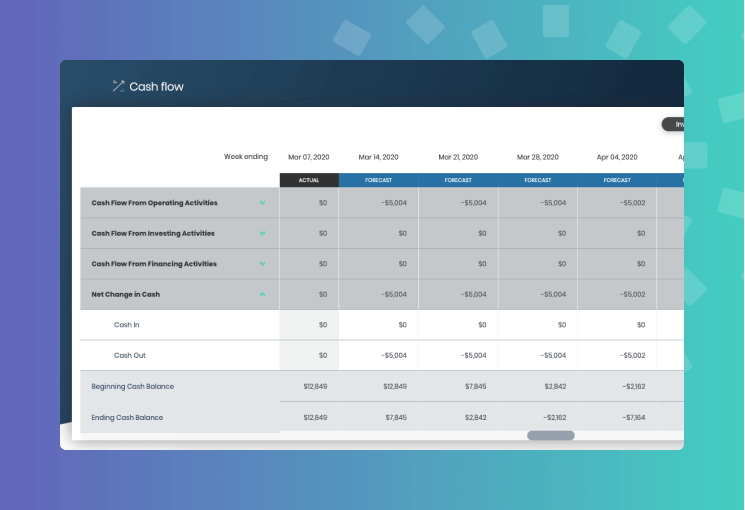Select the Mar 07, 2020 column header
This screenshot has width=745, height=510.
coord(308,157)
